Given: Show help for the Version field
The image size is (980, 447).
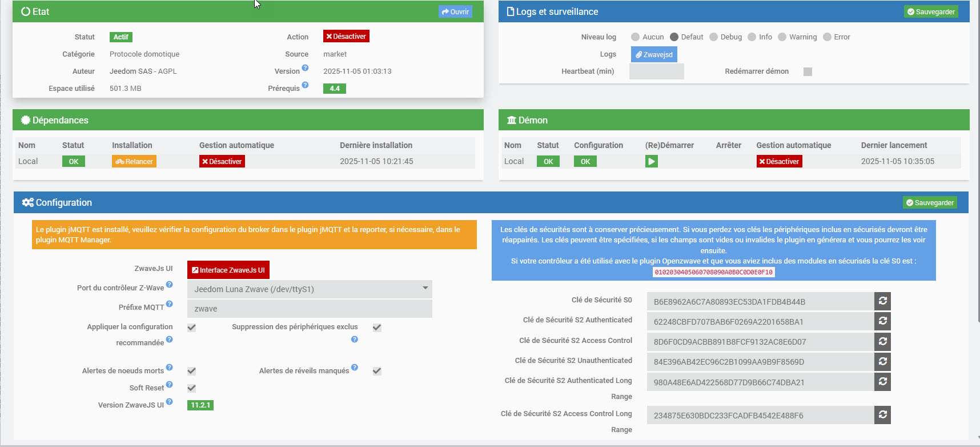Looking at the screenshot, I should [x=305, y=68].
